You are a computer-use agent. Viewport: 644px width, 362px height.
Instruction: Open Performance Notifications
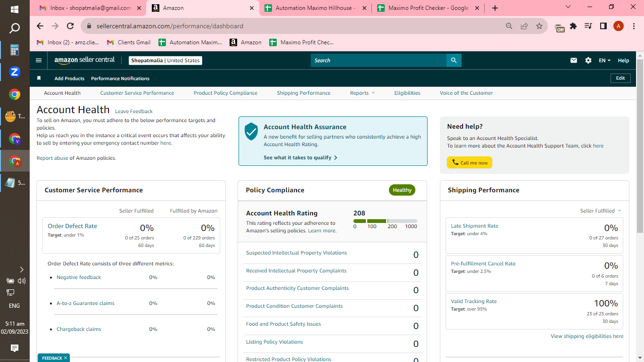point(120,78)
